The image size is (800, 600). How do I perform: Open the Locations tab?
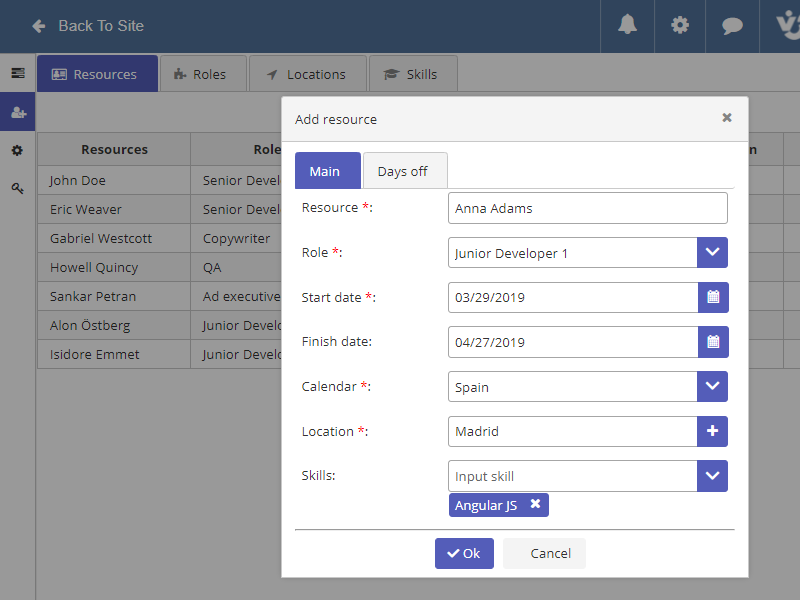(x=306, y=74)
